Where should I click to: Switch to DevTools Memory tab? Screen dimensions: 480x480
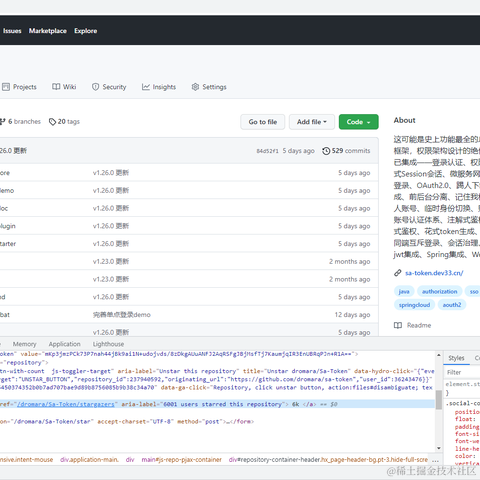[x=24, y=344]
